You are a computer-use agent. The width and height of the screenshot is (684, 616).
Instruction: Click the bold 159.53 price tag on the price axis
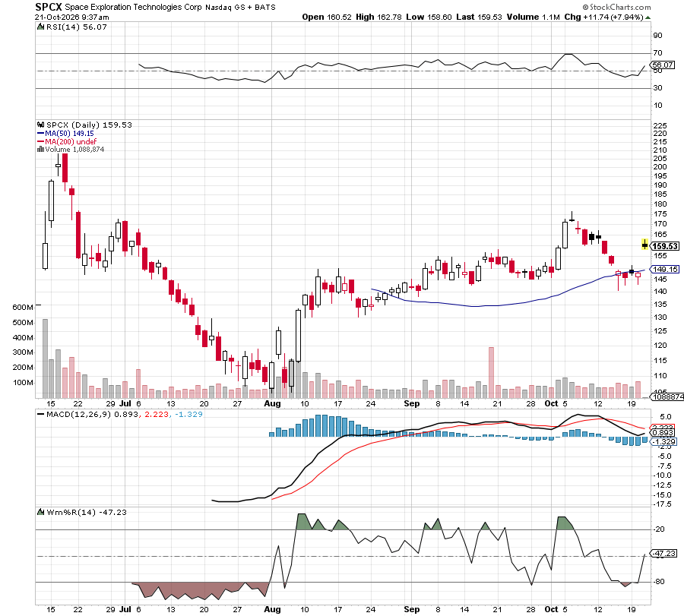(665, 246)
